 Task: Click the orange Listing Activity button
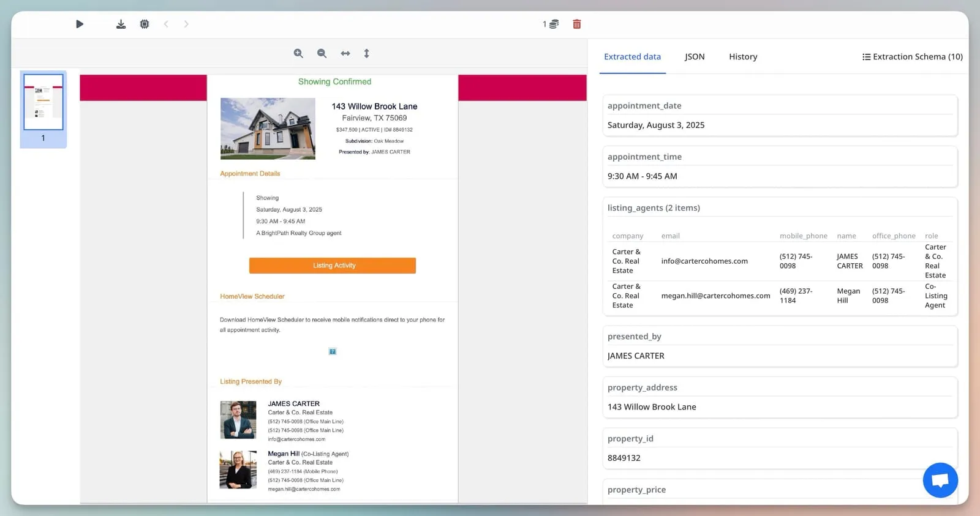pyautogui.click(x=333, y=266)
